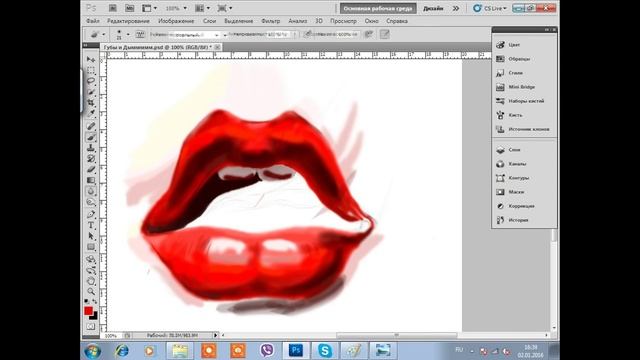Select the History Brush tool
Screen dimensions: 640x360
[x=91, y=158]
